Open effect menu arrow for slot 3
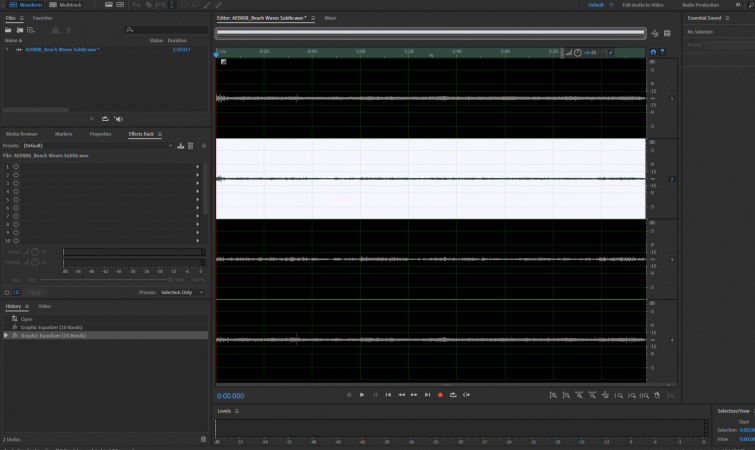The width and height of the screenshot is (755, 450). pyautogui.click(x=197, y=183)
